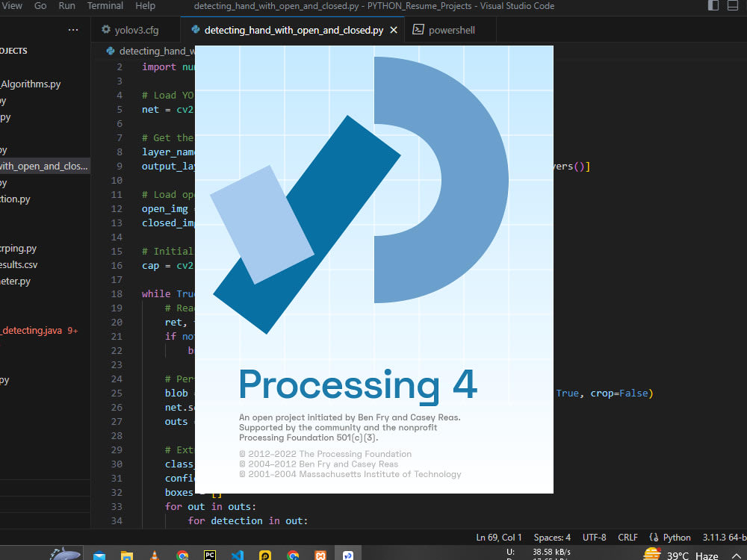This screenshot has height=560, width=747.
Task: Open File Explorer from the taskbar
Action: coord(127,556)
